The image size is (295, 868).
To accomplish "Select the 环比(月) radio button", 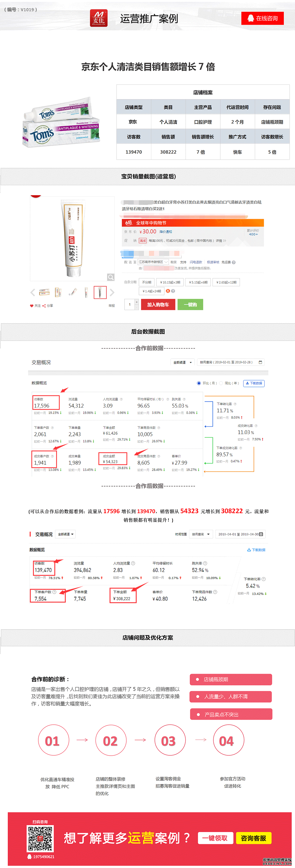I will pyautogui.click(x=199, y=383).
